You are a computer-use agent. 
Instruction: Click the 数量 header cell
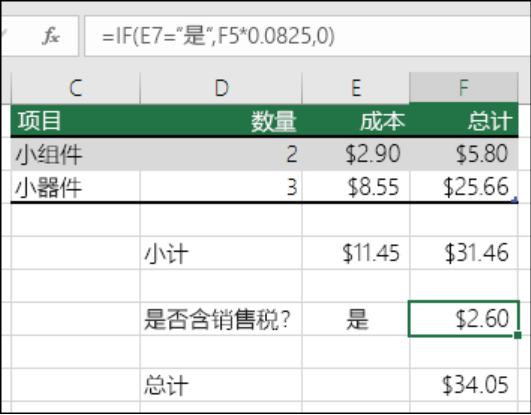(x=221, y=121)
